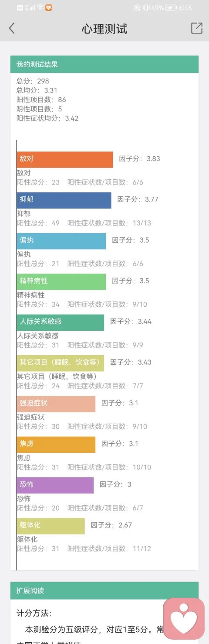The height and width of the screenshot is (644, 209).
Task: Tap the 躯体化 factor score text
Action: (111, 525)
